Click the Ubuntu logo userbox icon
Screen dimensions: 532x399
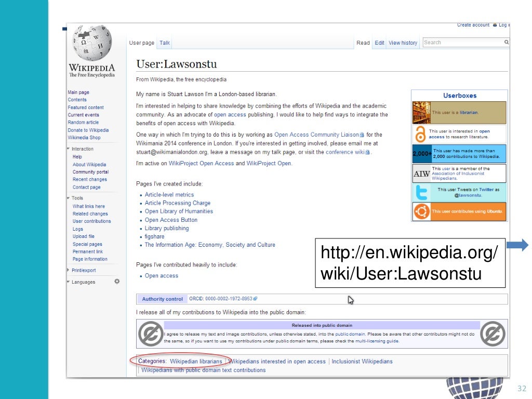(x=422, y=212)
